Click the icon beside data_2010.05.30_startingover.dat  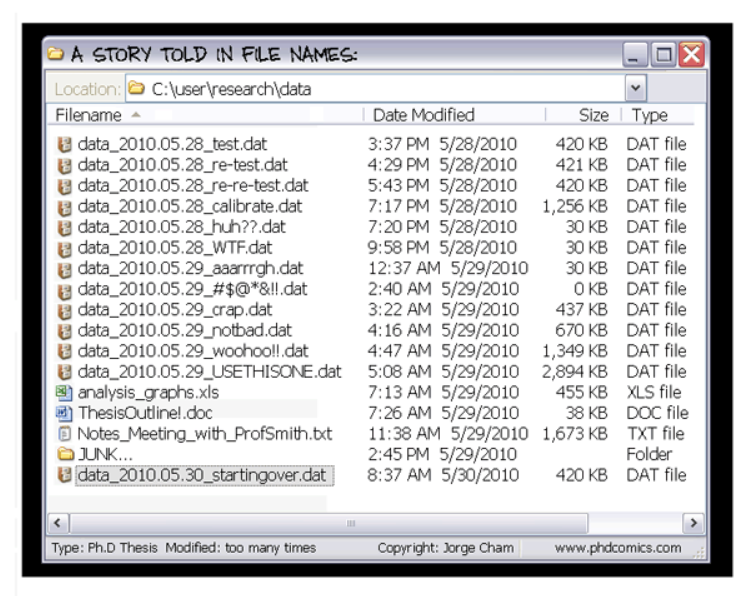(65, 475)
